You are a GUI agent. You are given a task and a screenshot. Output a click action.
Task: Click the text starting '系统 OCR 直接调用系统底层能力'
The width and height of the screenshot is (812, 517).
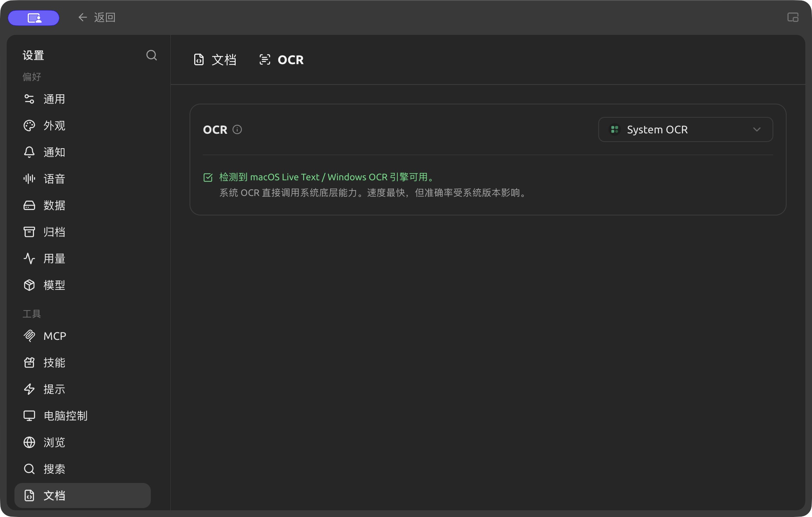pyautogui.click(x=374, y=193)
